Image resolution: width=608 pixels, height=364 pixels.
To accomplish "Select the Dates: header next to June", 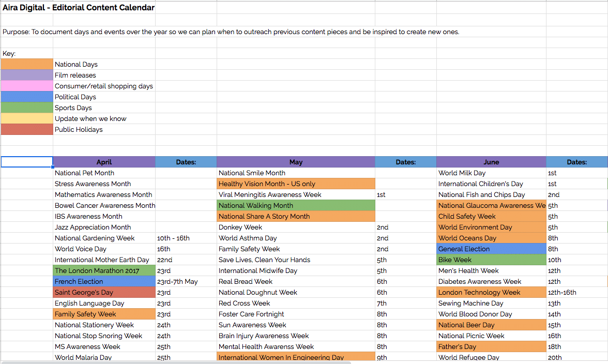I will (x=577, y=162).
